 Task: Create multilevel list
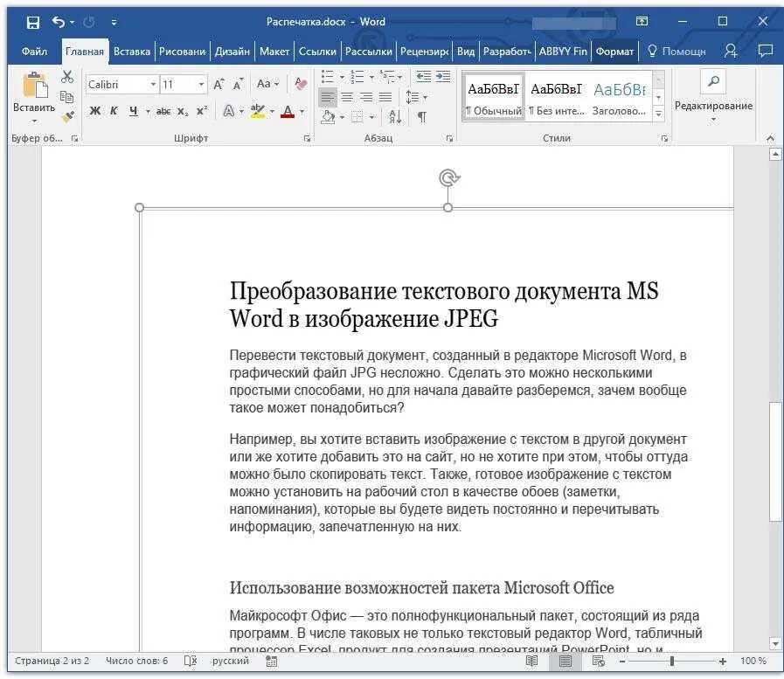(x=387, y=77)
